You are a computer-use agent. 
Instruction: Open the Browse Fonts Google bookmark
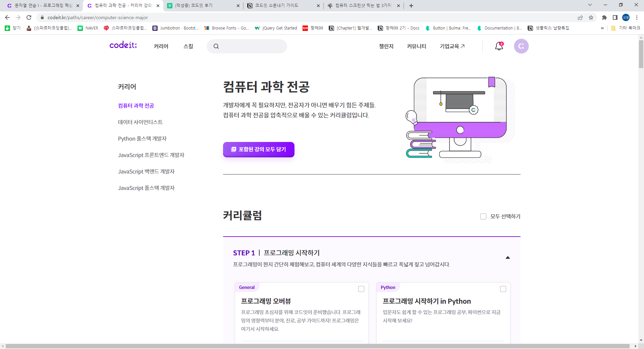click(x=226, y=28)
